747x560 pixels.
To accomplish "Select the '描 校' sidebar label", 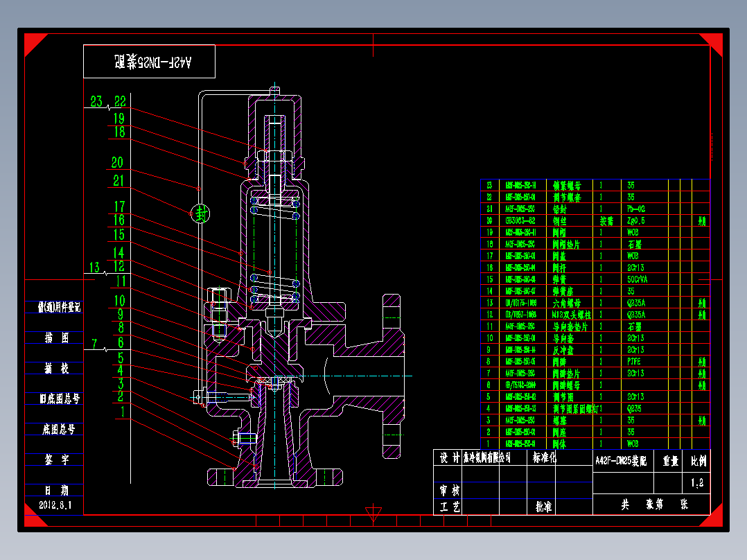I will (57, 369).
